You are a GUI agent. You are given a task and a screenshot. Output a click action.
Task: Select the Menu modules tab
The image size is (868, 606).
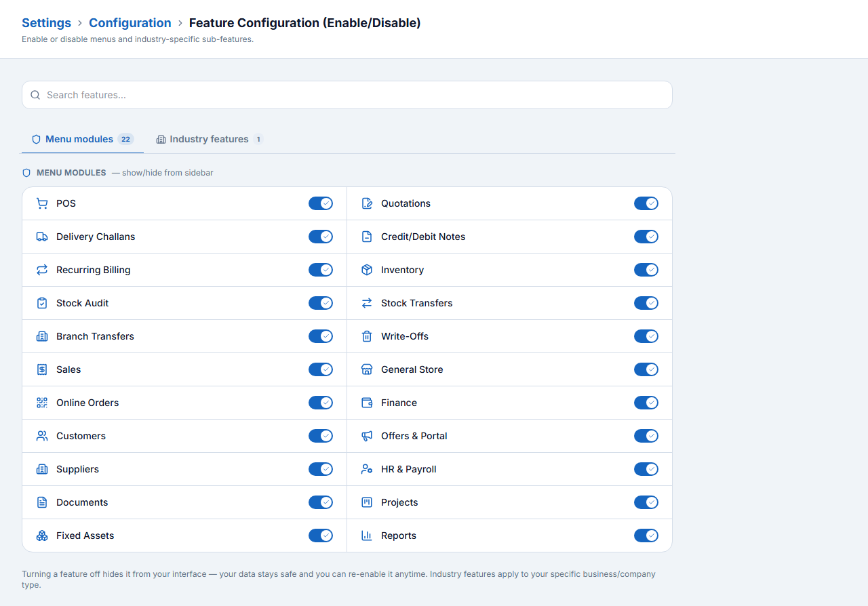point(83,139)
